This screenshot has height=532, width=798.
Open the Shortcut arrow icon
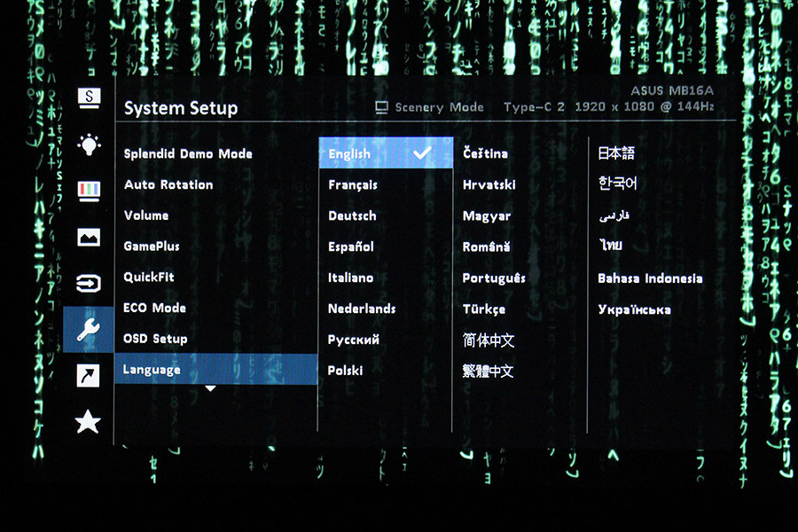point(88,376)
